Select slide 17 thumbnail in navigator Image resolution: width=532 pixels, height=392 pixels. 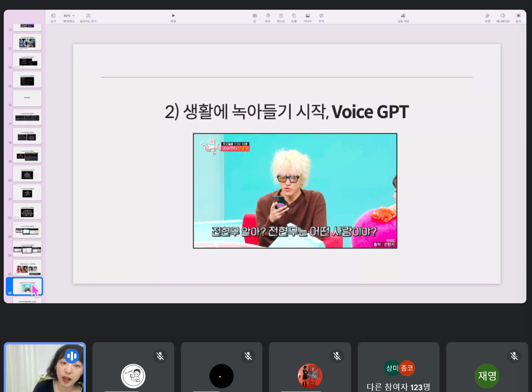pyautogui.click(x=27, y=117)
